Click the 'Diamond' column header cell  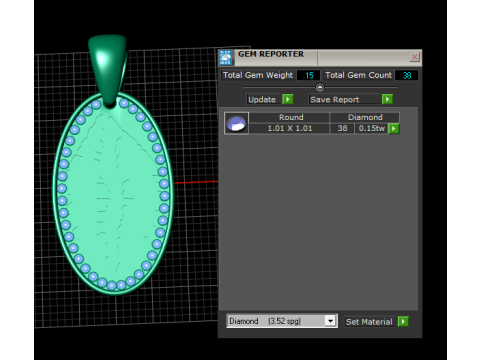(x=365, y=117)
